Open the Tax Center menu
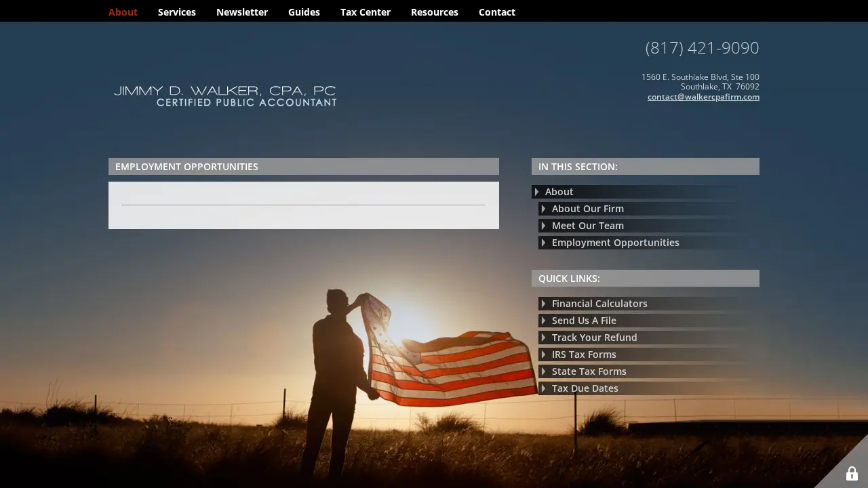 [x=366, y=12]
